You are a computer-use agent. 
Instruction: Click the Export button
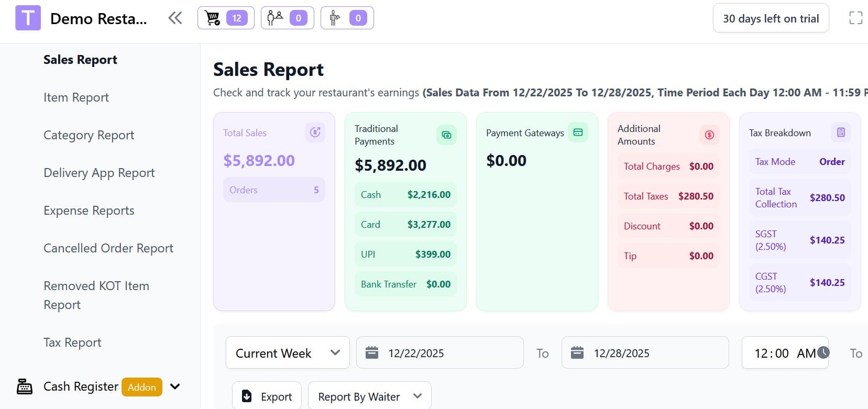click(x=267, y=396)
